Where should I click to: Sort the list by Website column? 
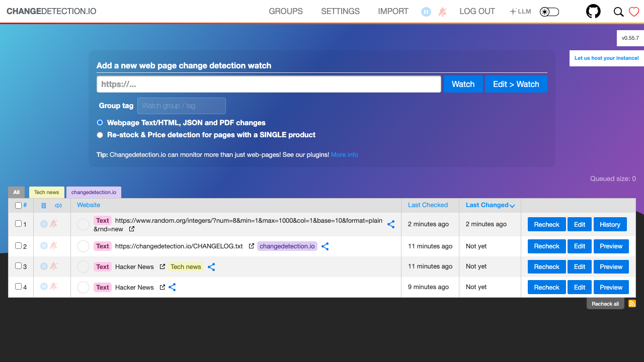pos(89,205)
